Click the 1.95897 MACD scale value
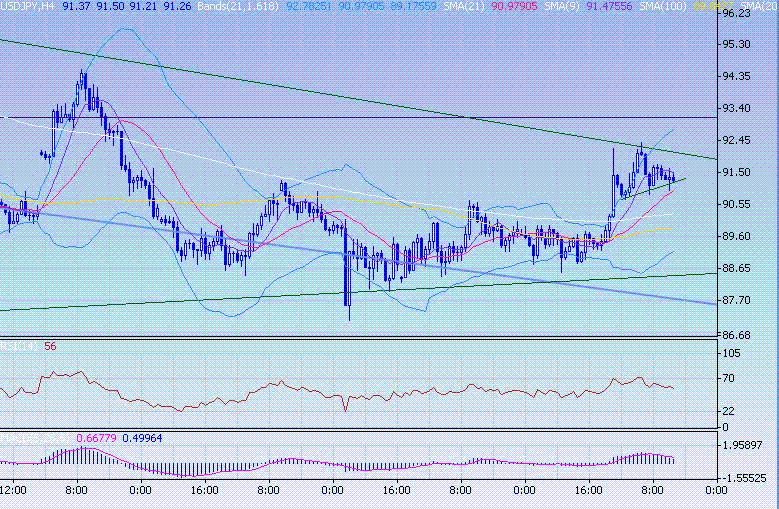The width and height of the screenshot is (779, 509). click(741, 445)
